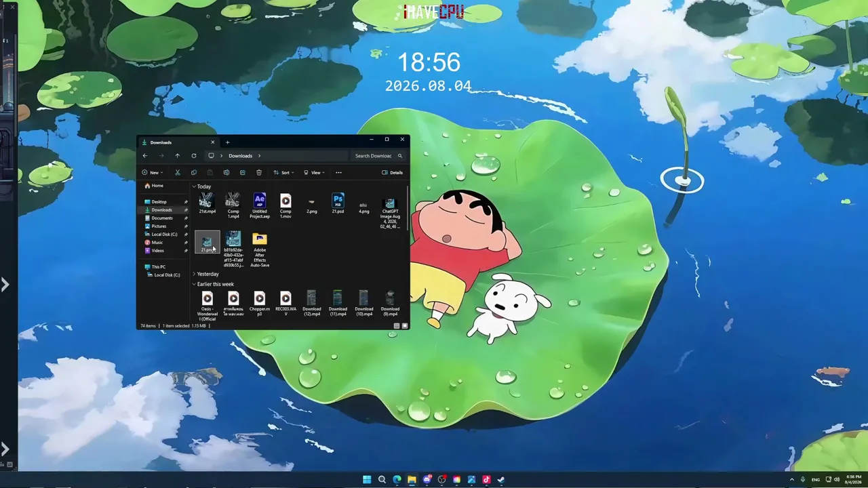Copy the selected file
The width and height of the screenshot is (868, 488).
tap(194, 173)
